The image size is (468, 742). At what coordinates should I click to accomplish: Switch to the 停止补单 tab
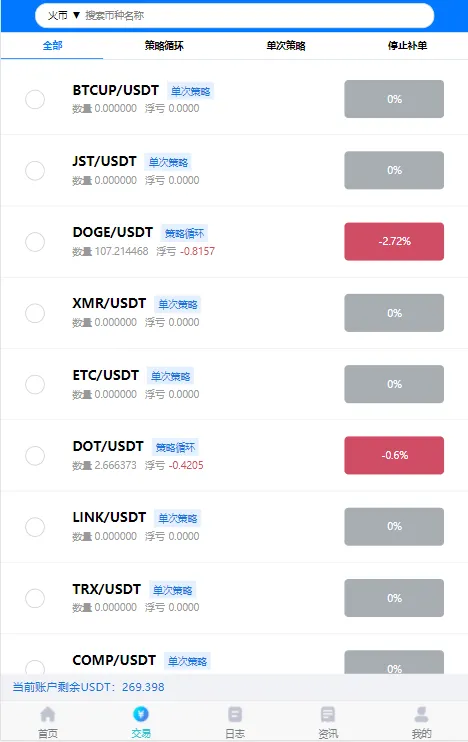pos(407,46)
